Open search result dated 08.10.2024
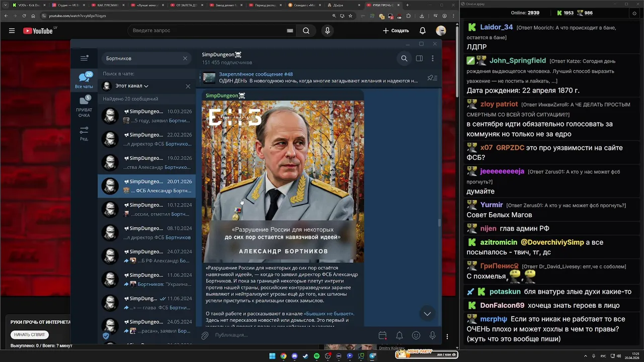 coord(146,233)
